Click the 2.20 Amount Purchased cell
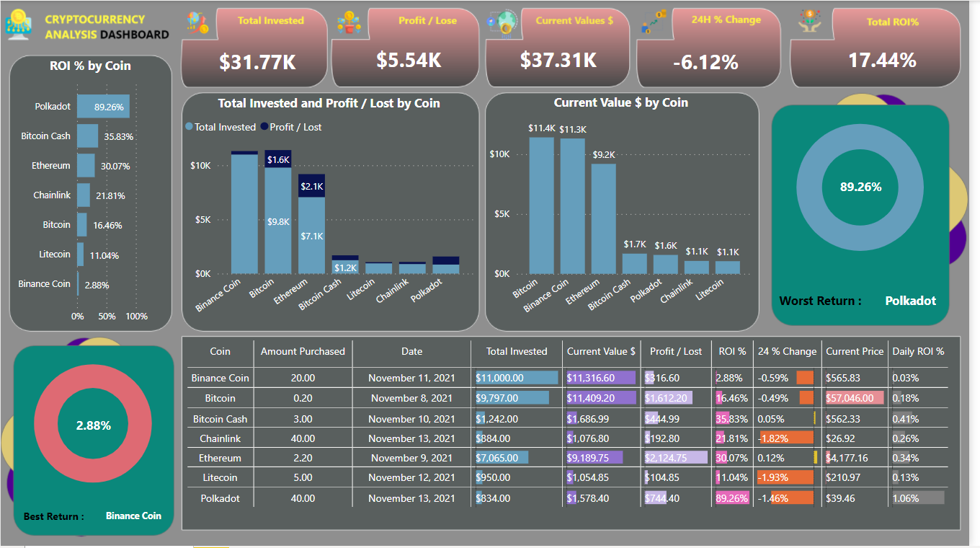This screenshot has width=980, height=548. pos(303,458)
